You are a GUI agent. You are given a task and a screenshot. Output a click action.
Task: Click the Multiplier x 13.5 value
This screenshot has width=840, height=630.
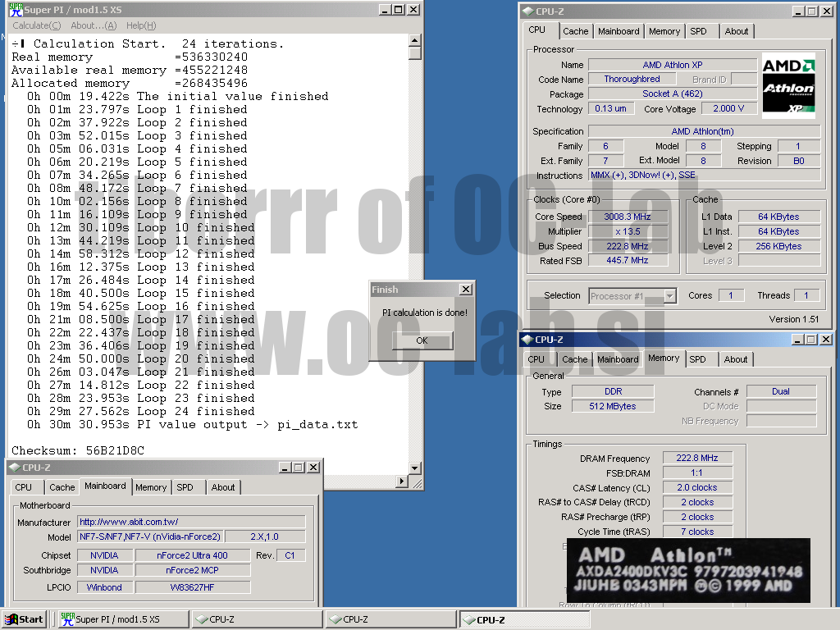628,231
